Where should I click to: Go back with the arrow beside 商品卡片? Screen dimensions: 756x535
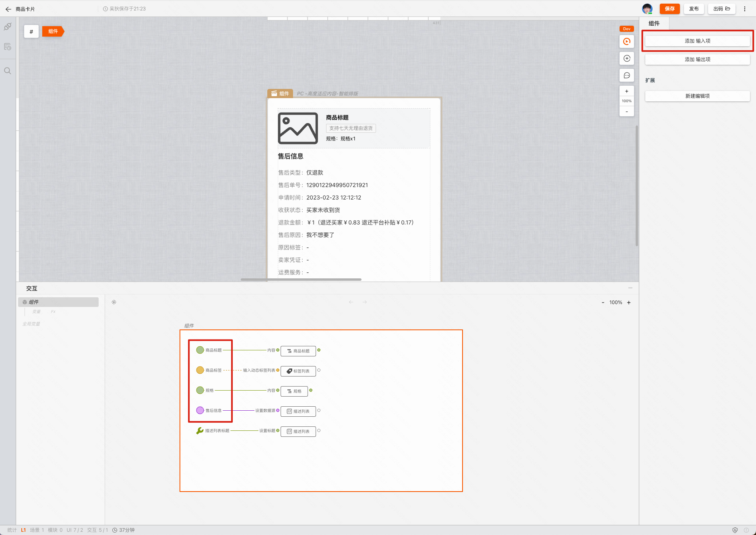pyautogui.click(x=8, y=9)
